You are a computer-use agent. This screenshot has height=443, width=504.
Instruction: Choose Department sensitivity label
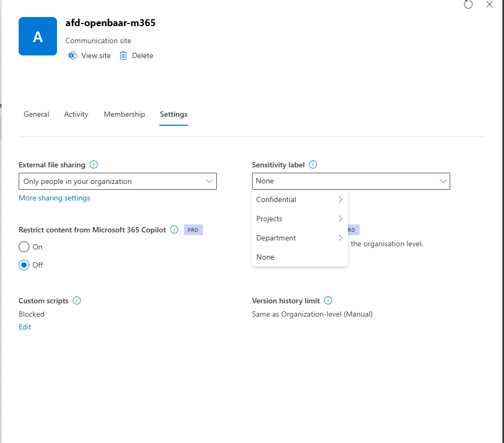276,238
